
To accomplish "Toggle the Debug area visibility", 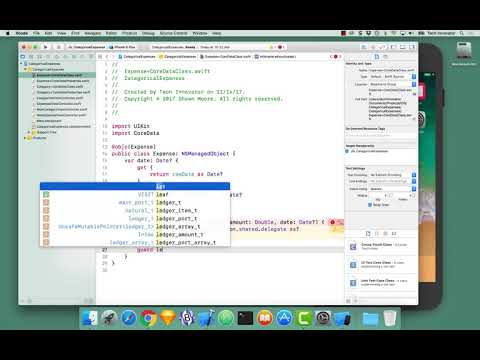I will (403, 47).
